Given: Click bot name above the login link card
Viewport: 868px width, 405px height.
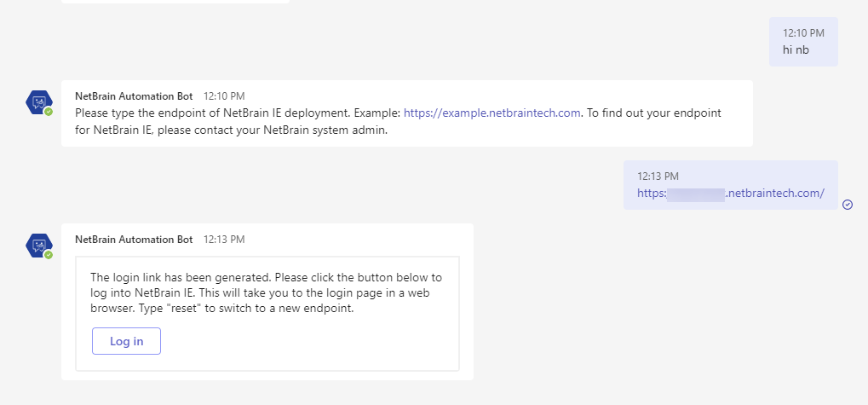Looking at the screenshot, I should [x=134, y=240].
